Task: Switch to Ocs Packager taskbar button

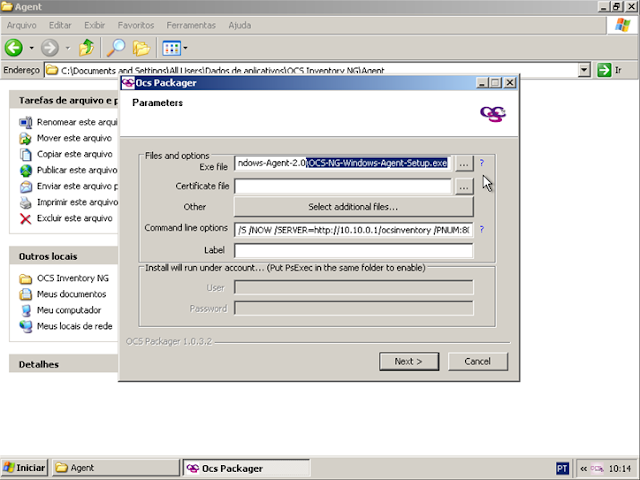Action: coord(246,468)
